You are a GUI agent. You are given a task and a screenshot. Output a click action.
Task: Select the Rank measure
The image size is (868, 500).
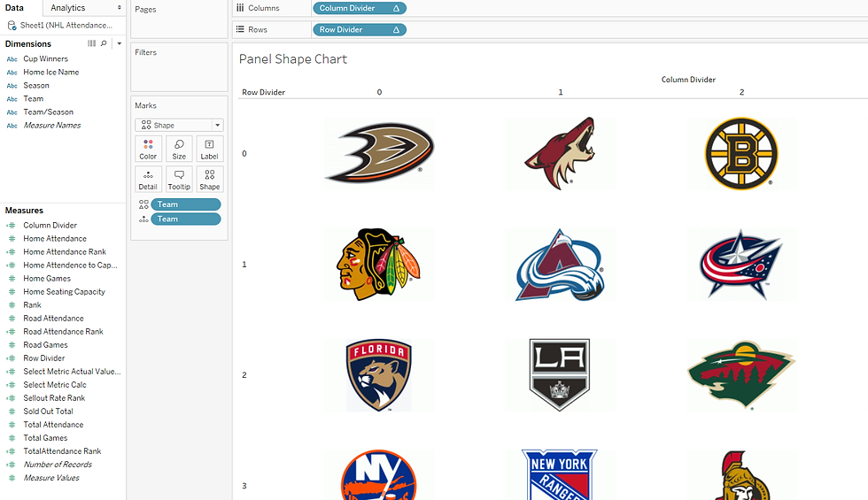pyautogui.click(x=32, y=304)
